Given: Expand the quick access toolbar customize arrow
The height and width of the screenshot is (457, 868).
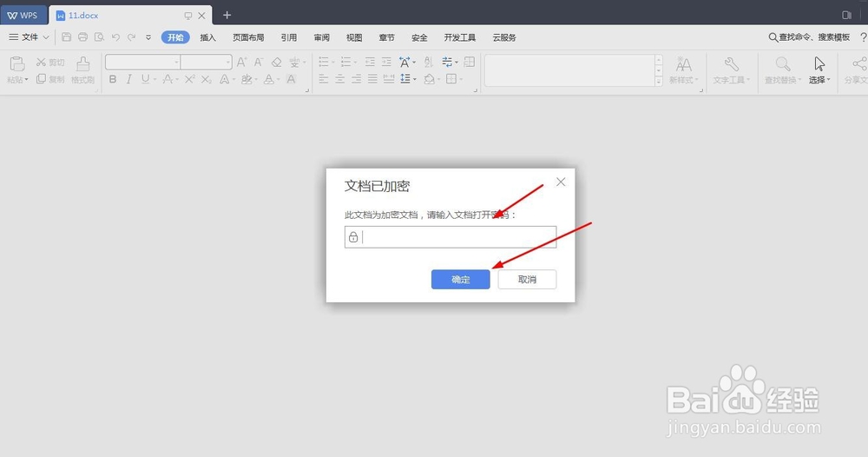Looking at the screenshot, I should [x=148, y=37].
